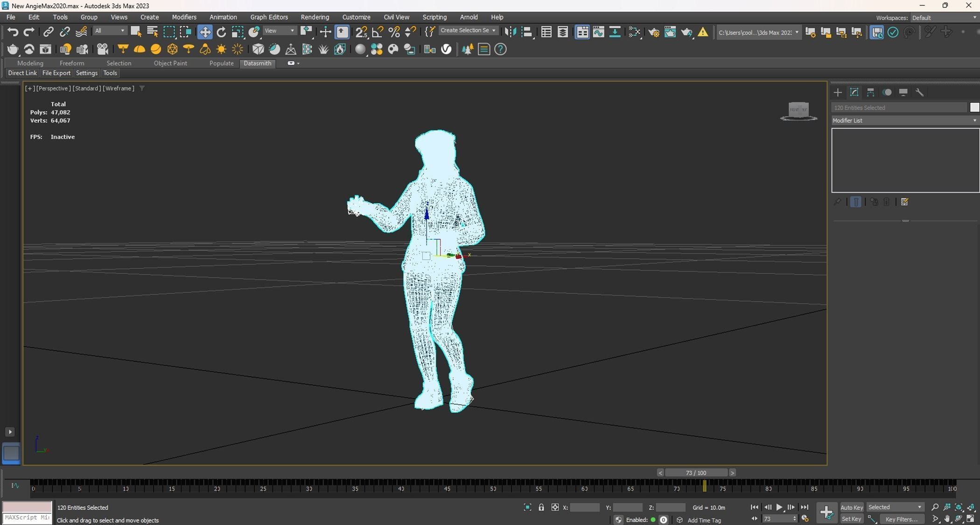Click the help question mark icon
Image resolution: width=980 pixels, height=525 pixels.
[500, 49]
